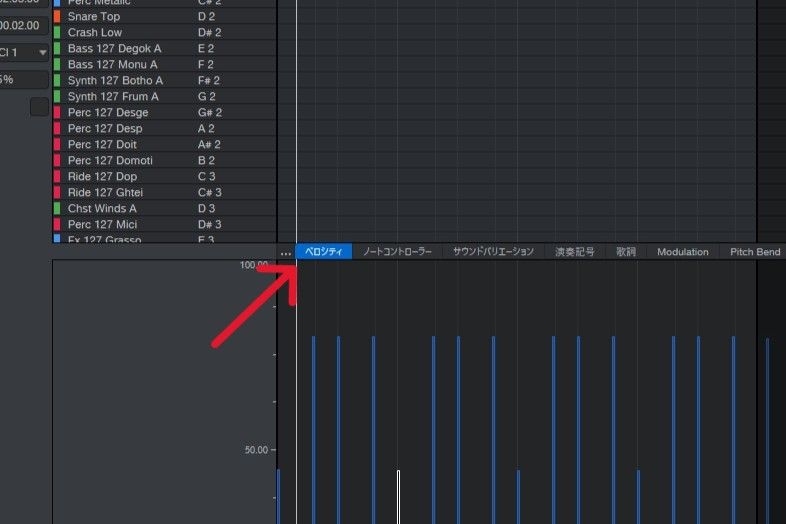Click the red swatch beside Perc 127 Desge
Screen dimensions: 786x524
pyautogui.click(x=57, y=113)
